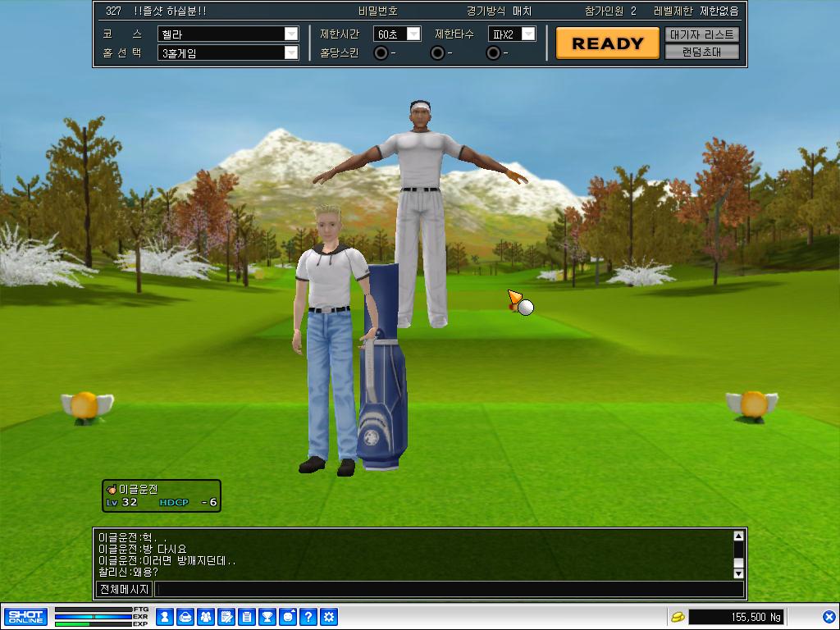
Task: Click the 경기방식 매치 game mode text
Action: [499, 11]
